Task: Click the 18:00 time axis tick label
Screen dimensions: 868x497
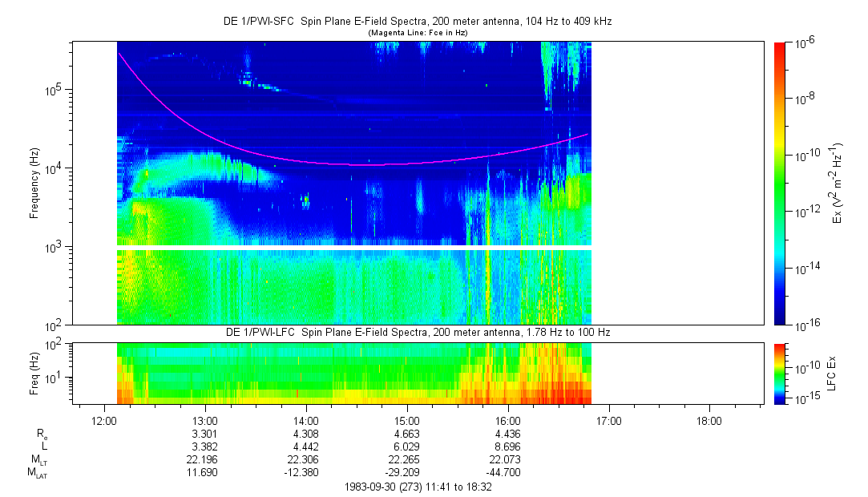Action: click(x=709, y=421)
